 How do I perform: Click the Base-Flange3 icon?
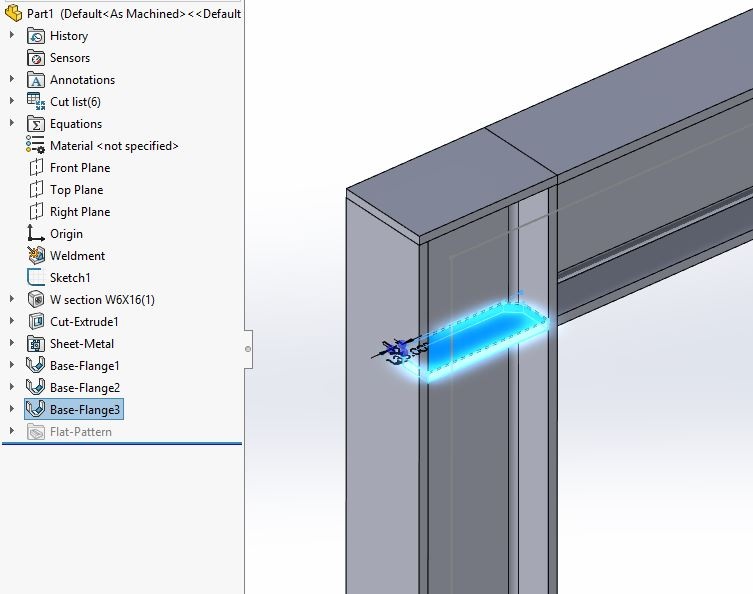click(36, 409)
